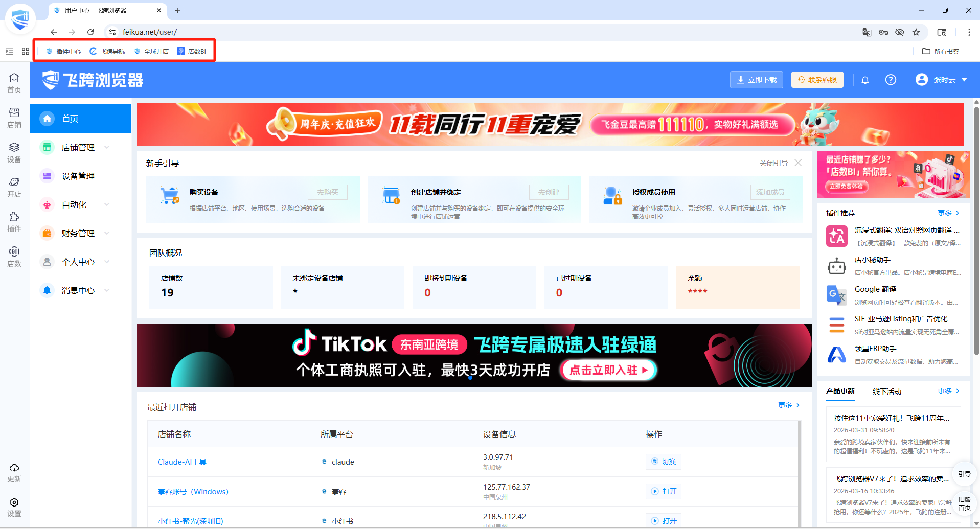Open the 飞跨导航 bookmark

pos(107,51)
